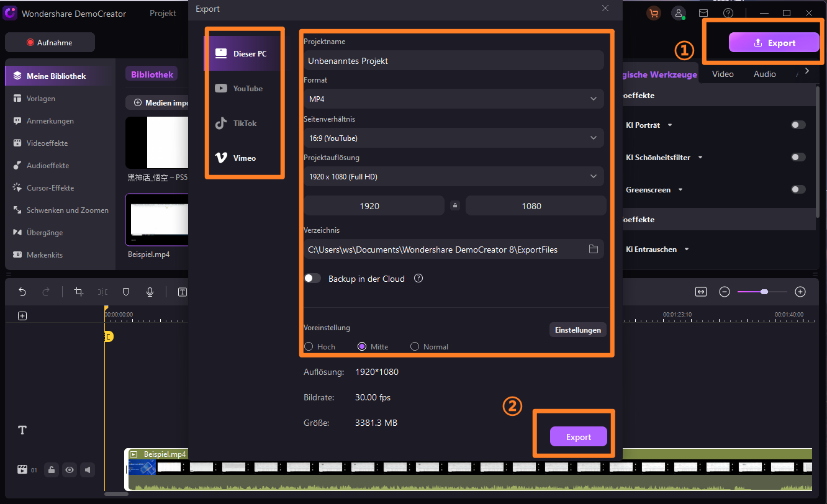Toggle the Greenscreen switch

tap(798, 189)
